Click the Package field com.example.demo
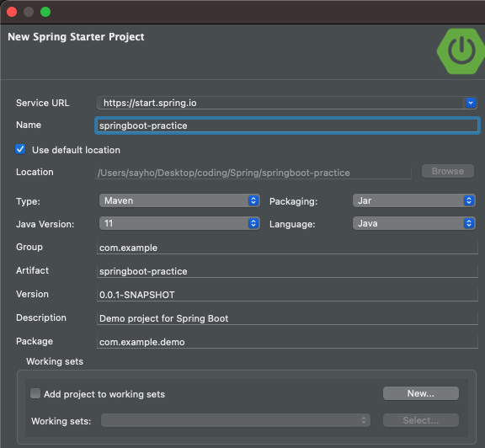Image resolution: width=485 pixels, height=448 pixels. [287, 342]
